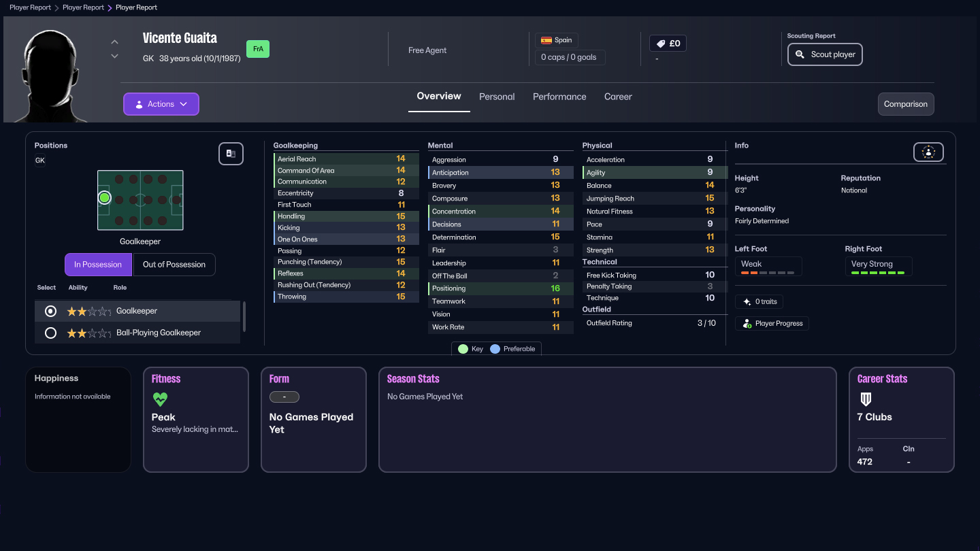Image resolution: width=980 pixels, height=551 pixels.
Task: Select the Ball-Playing Goalkeeper radio button
Action: click(50, 333)
